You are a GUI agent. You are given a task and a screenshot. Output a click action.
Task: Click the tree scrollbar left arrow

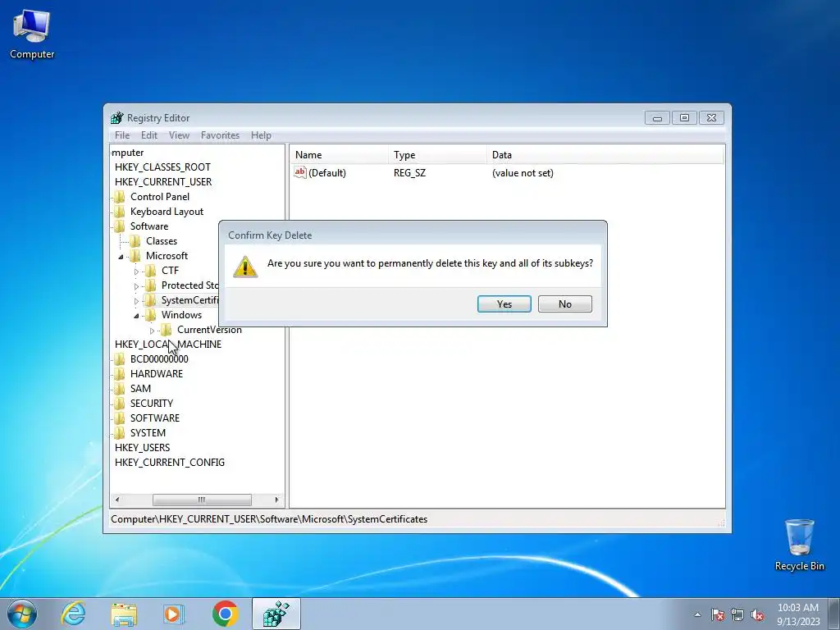[x=117, y=500]
